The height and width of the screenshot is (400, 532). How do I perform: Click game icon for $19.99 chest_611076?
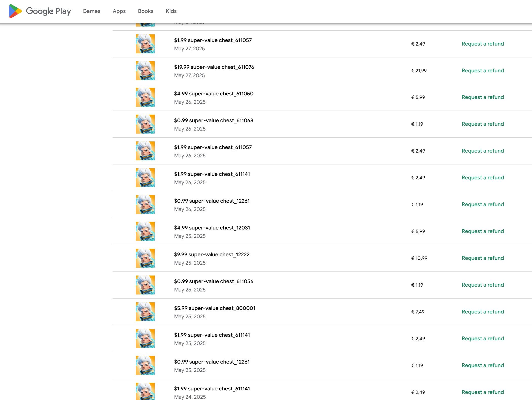point(145,71)
